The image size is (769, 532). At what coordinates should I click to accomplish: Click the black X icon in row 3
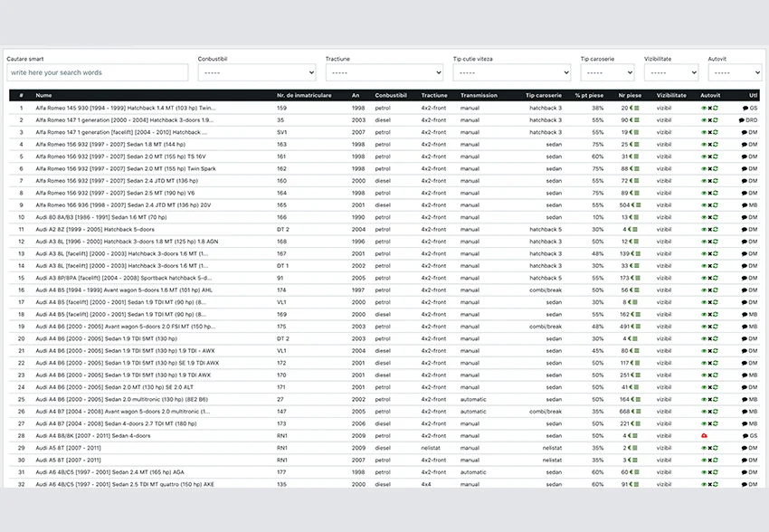(709, 132)
